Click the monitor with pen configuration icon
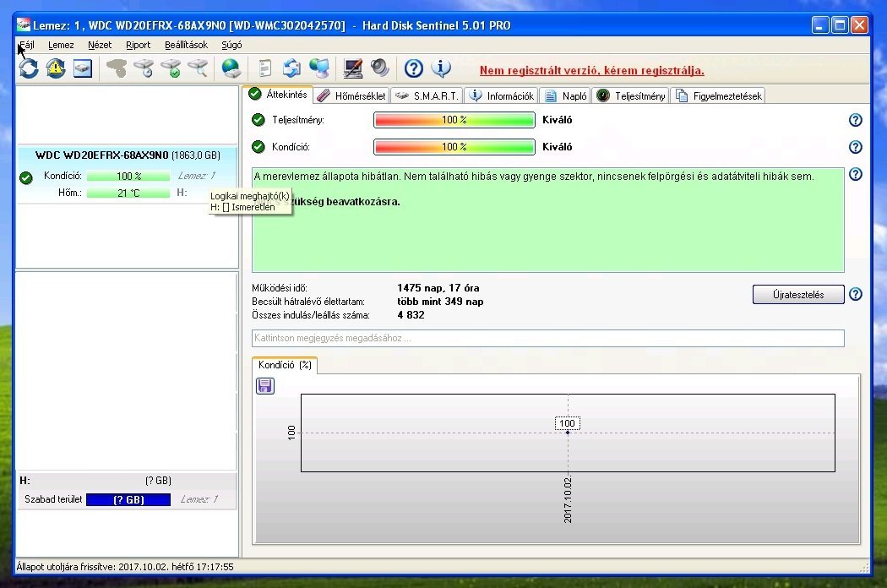The height and width of the screenshot is (588, 887). 353,68
